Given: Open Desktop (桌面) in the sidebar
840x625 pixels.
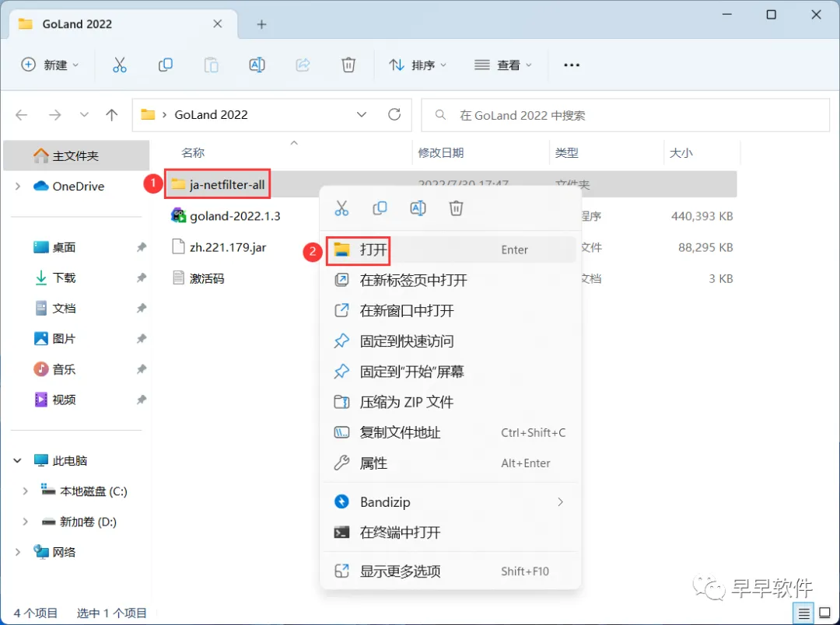Looking at the screenshot, I should tap(54, 247).
